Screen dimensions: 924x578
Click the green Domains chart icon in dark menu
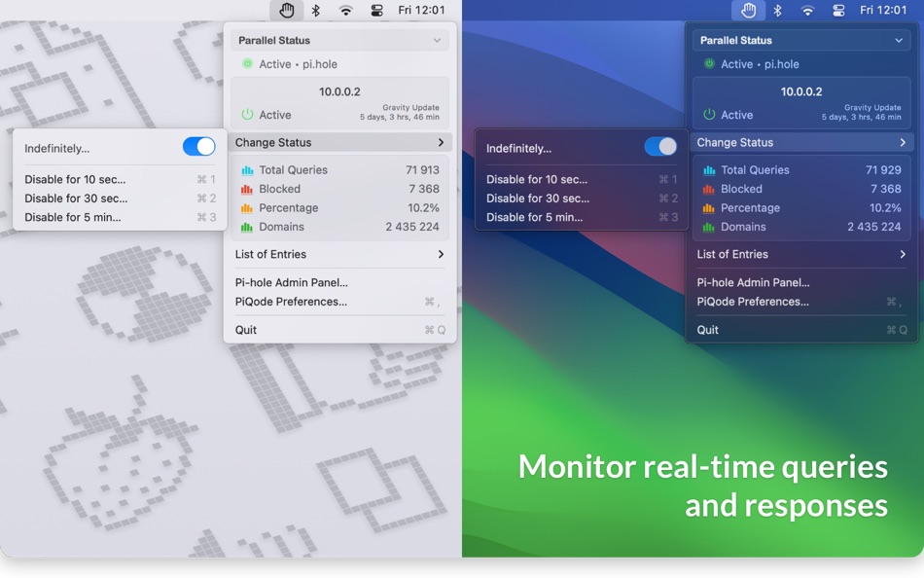pyautogui.click(x=709, y=227)
